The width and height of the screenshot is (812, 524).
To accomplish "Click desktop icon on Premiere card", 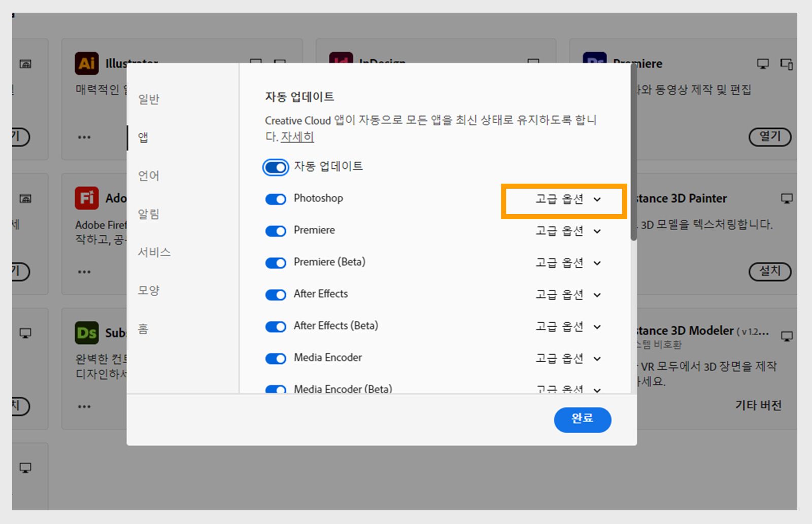I will tap(763, 64).
